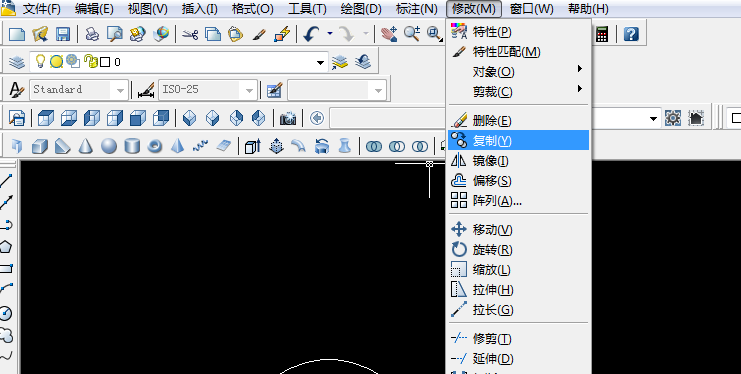Choose 缩放(L) scale command
741x374 pixels.
(518, 270)
